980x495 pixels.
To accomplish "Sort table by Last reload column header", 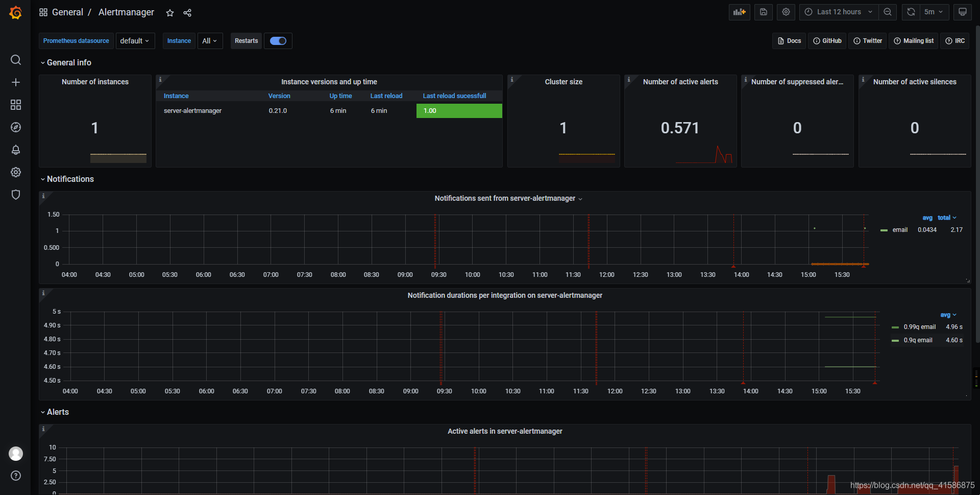I will tap(386, 96).
